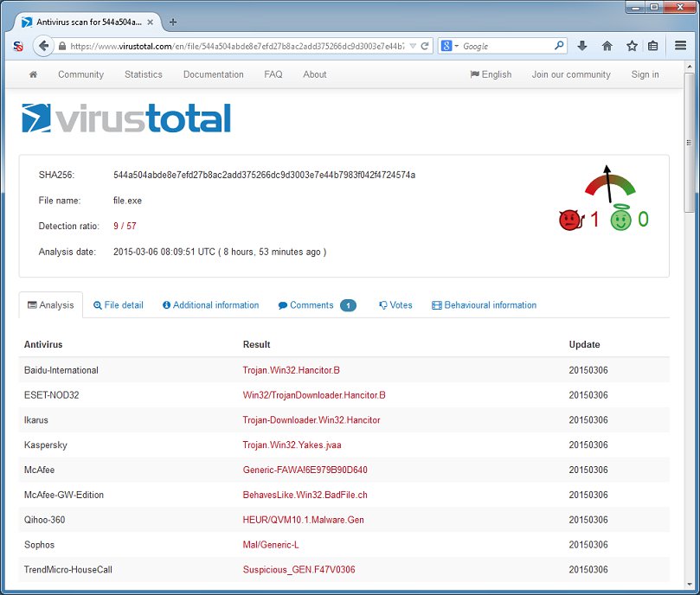Expand the Google search engine selector

pyautogui.click(x=450, y=46)
